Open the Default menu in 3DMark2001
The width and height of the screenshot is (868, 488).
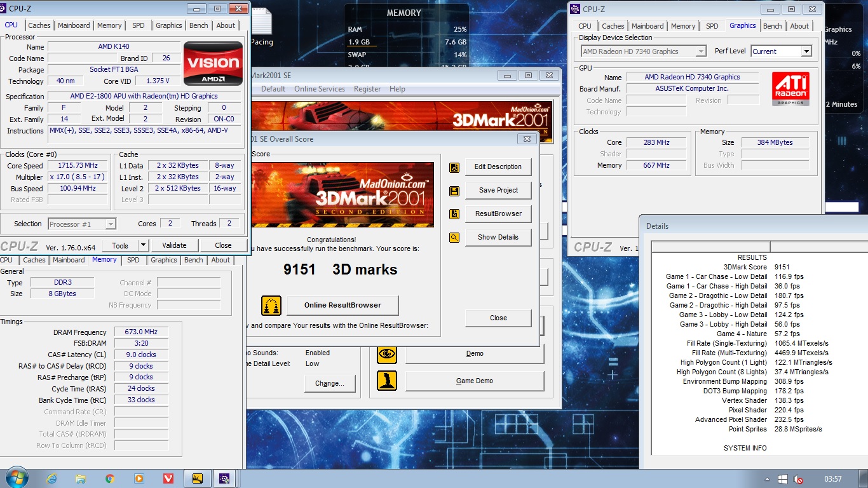click(273, 89)
